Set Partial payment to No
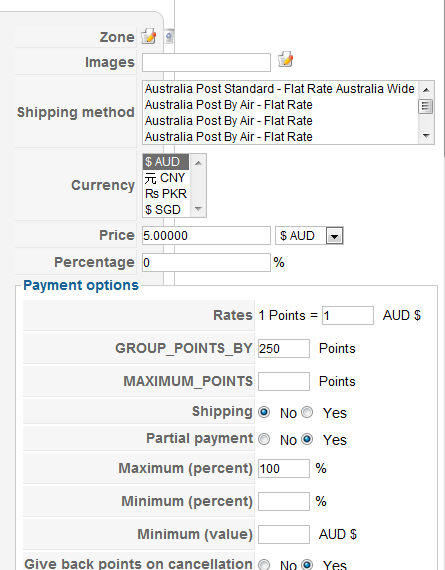 pyautogui.click(x=264, y=439)
